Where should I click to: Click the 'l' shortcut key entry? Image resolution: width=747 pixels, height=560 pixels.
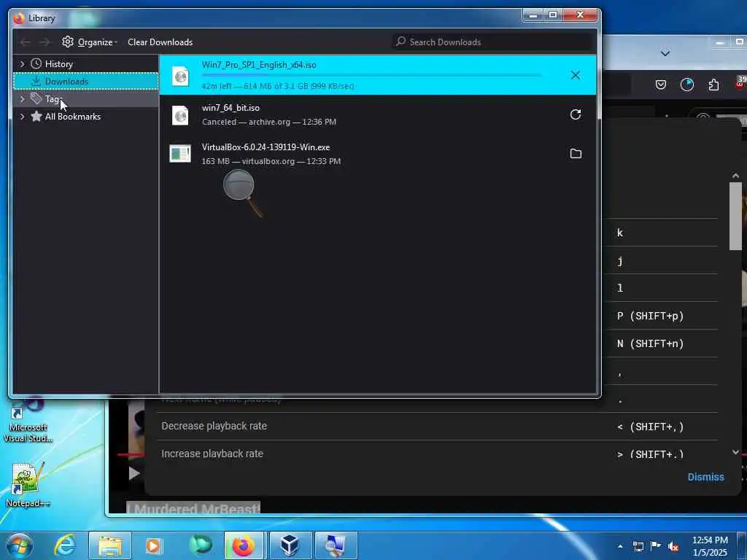[x=620, y=288]
